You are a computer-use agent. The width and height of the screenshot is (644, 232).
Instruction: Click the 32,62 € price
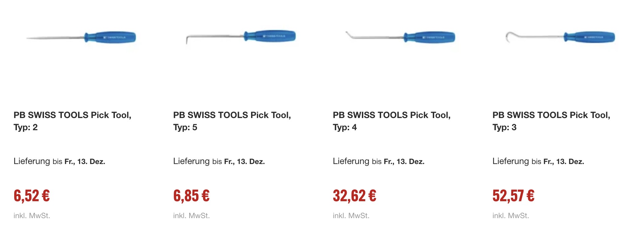tap(354, 196)
